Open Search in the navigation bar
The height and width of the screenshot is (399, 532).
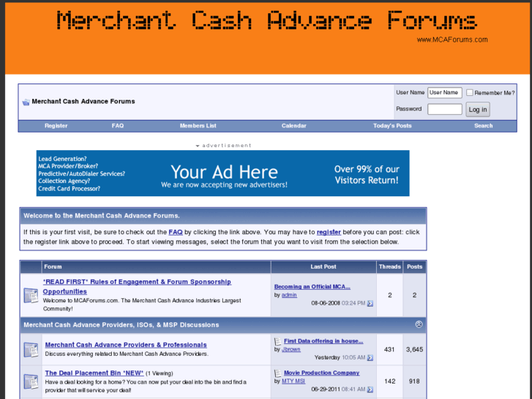484,126
